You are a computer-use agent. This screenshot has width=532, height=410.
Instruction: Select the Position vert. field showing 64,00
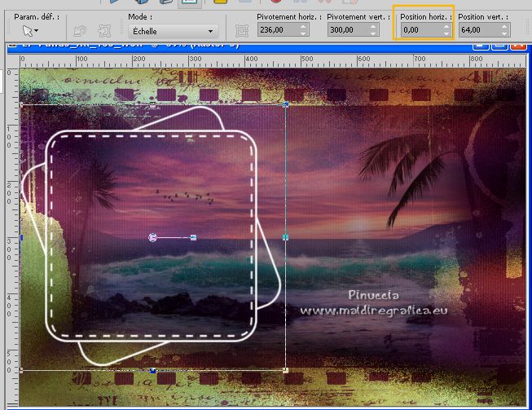click(x=477, y=31)
